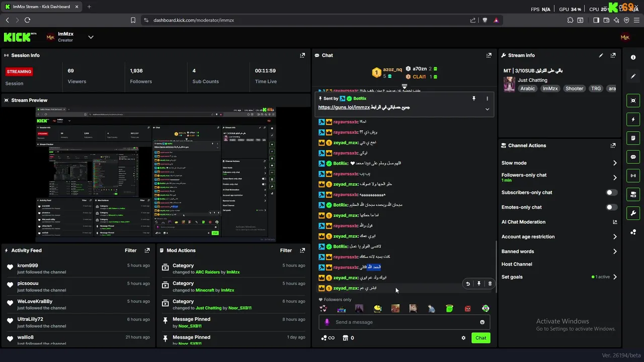Pop out the Chat panel
Image resolution: width=644 pixels, height=362 pixels.
click(x=489, y=55)
